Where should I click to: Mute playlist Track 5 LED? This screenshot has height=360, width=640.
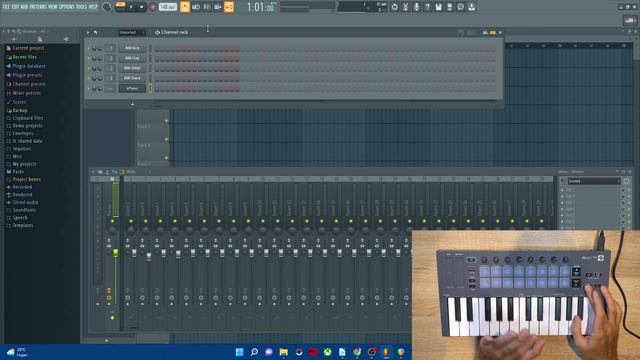tap(167, 120)
